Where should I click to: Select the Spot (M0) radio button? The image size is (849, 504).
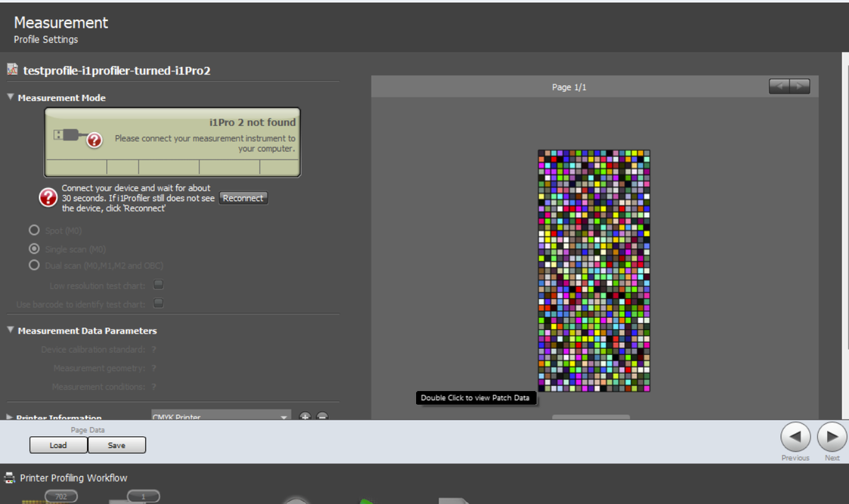tap(34, 230)
